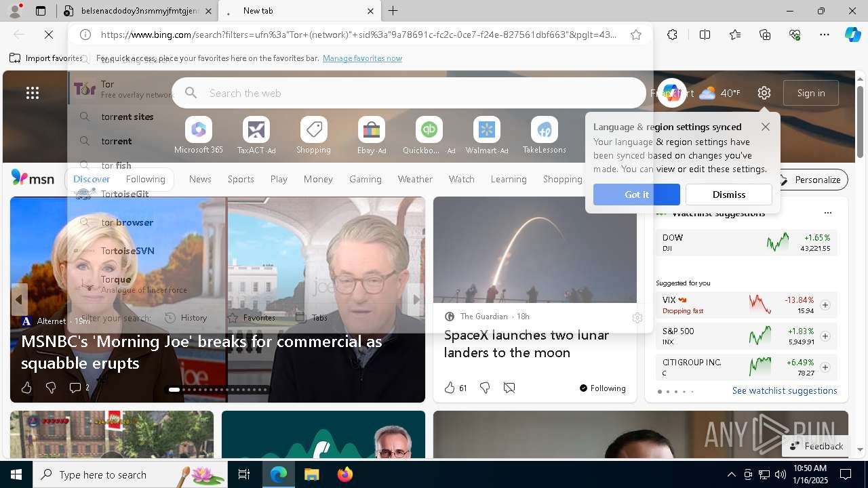Open a new browser tab
Screen dimensions: 868x488
[x=393, y=11]
